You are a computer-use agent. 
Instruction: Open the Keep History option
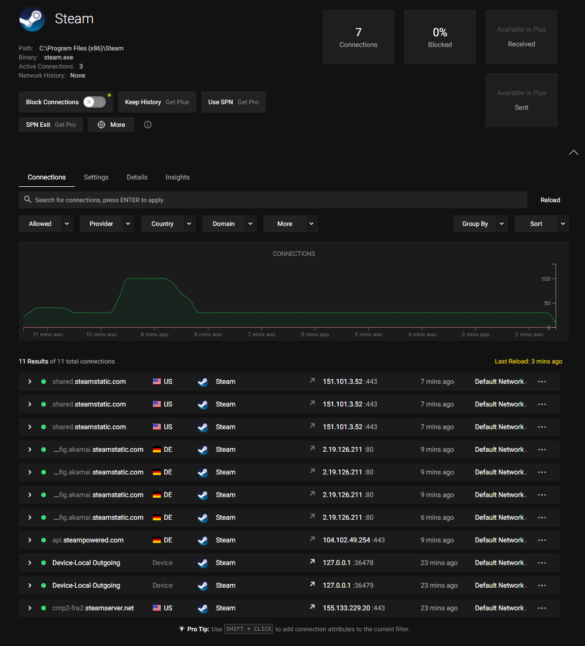click(x=157, y=102)
